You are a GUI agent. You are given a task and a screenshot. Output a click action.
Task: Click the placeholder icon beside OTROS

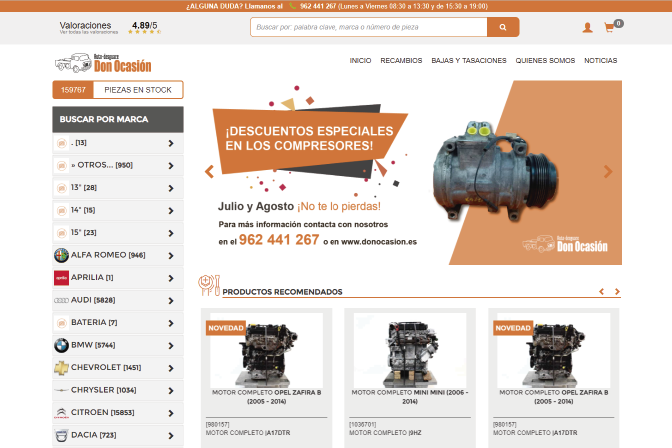[x=61, y=165]
